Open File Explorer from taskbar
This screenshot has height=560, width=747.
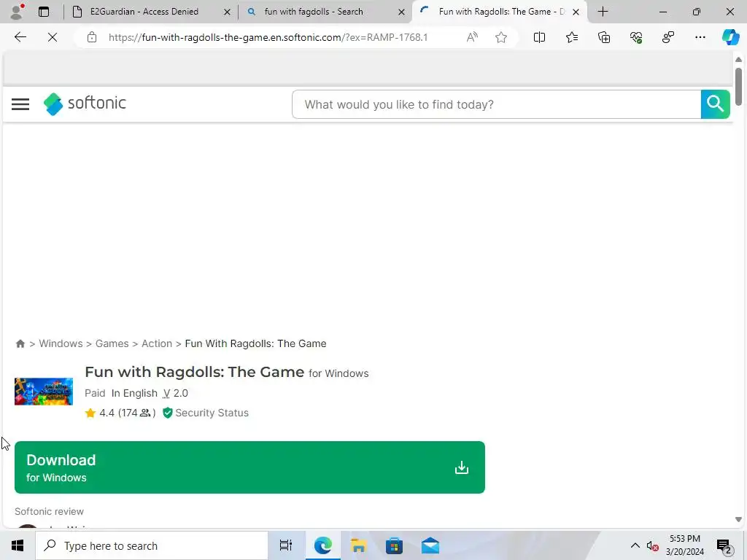[358, 545]
